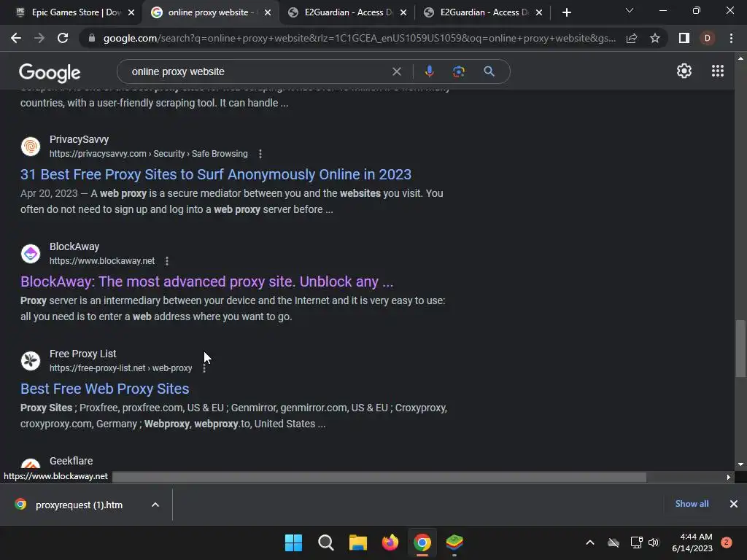This screenshot has width=747, height=560.
Task: Open Chrome side panel
Action: coord(684,38)
